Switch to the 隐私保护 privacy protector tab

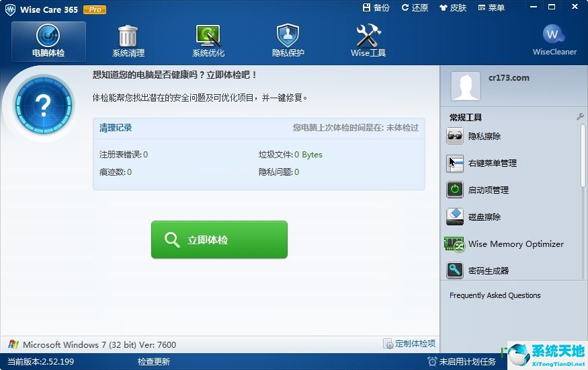tap(288, 41)
